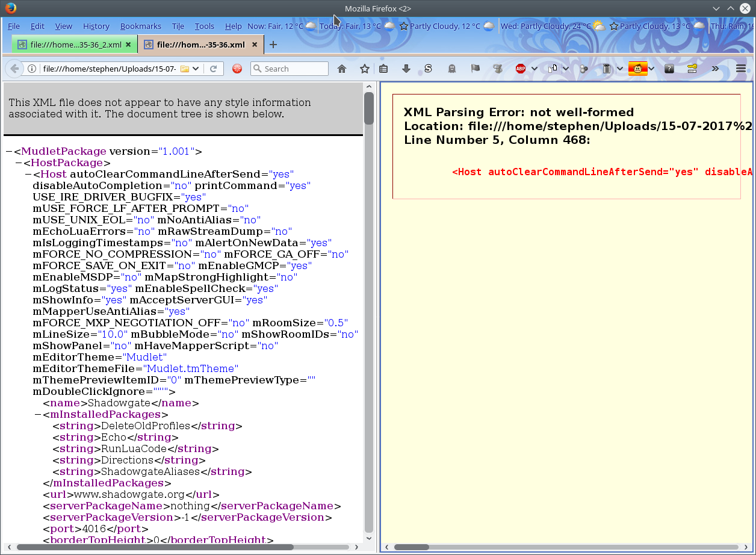The height and width of the screenshot is (555, 756).
Task: Open the Help menu
Action: (x=234, y=26)
